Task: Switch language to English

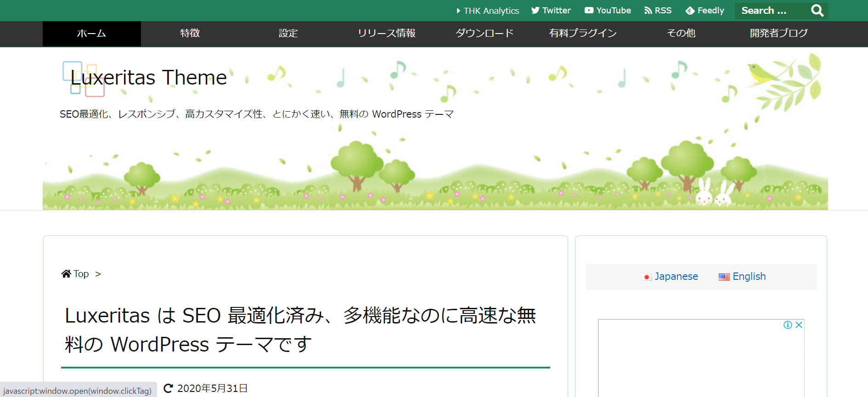Action: pyautogui.click(x=743, y=277)
